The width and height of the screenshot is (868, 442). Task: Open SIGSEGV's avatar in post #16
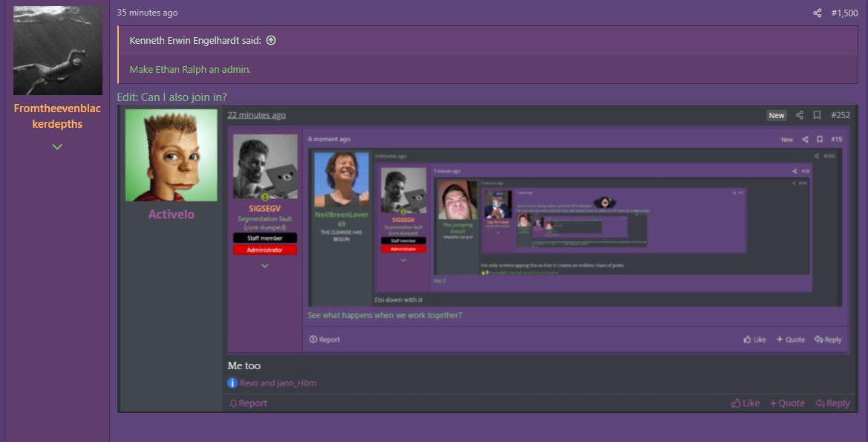[403, 190]
